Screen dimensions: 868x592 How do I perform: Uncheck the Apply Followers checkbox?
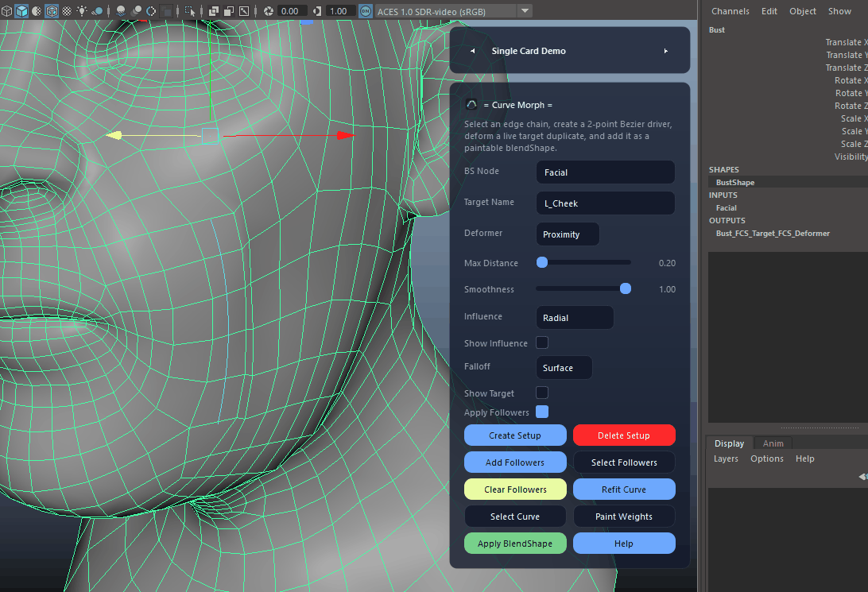(542, 412)
